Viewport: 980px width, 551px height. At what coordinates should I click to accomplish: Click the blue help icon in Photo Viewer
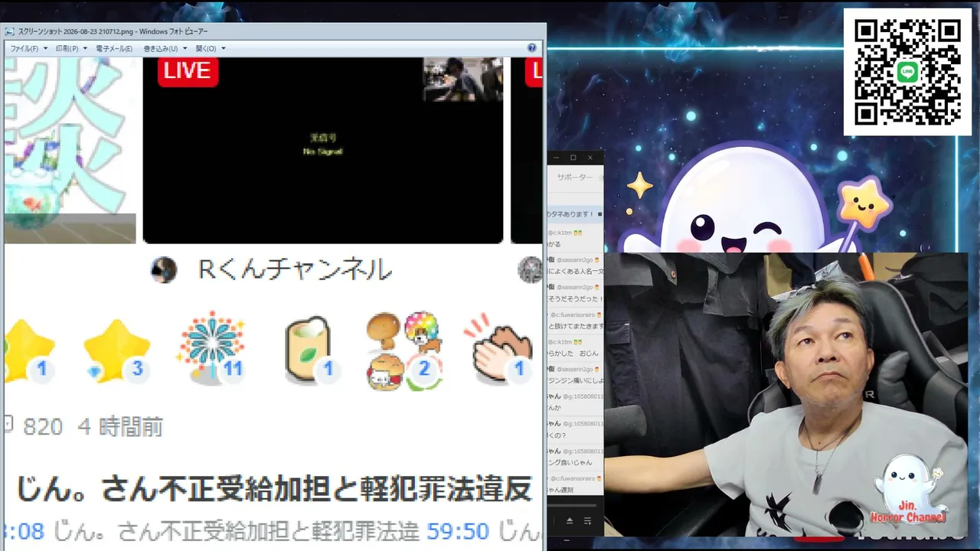click(x=532, y=48)
